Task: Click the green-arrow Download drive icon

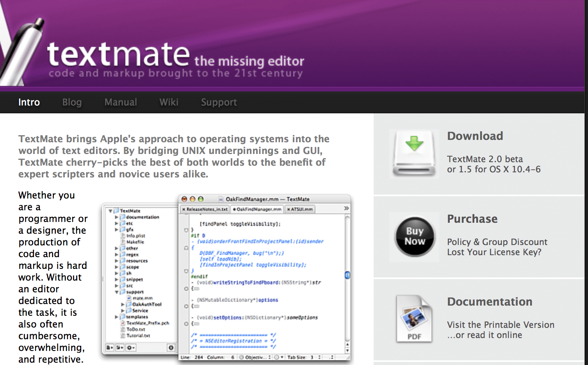Action: [414, 154]
